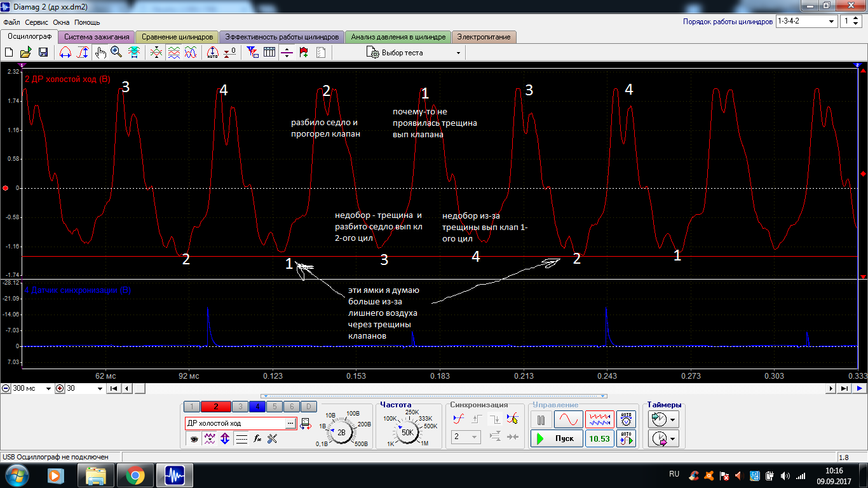Click the red-blue sine waves display icon
Screen dimensions: 868x488
click(x=190, y=53)
